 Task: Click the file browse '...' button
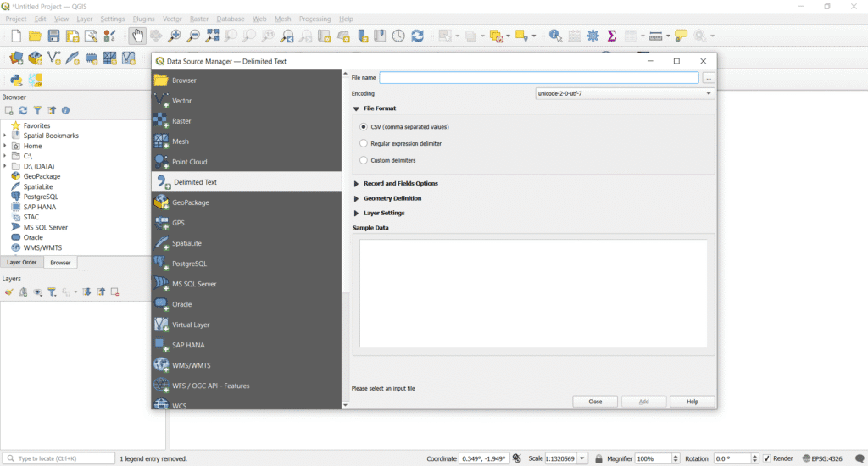[708, 78]
